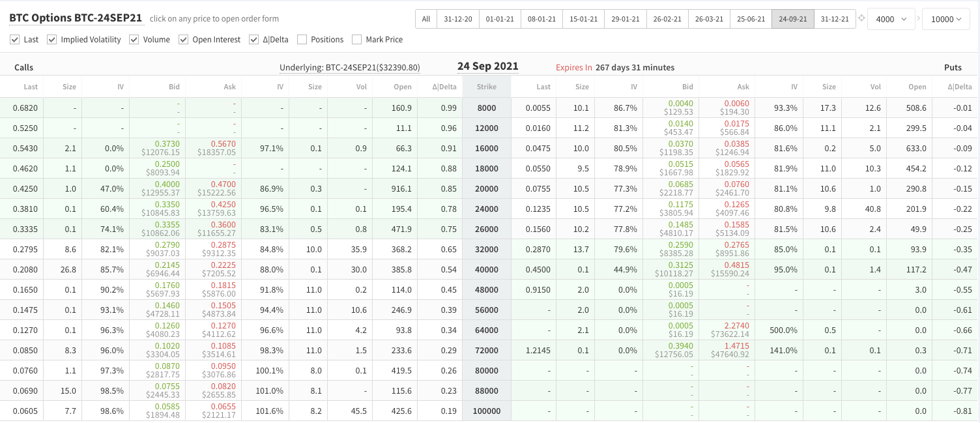Click call bid price 0.0585
Image resolution: width=980 pixels, height=423 pixels.
point(167,407)
